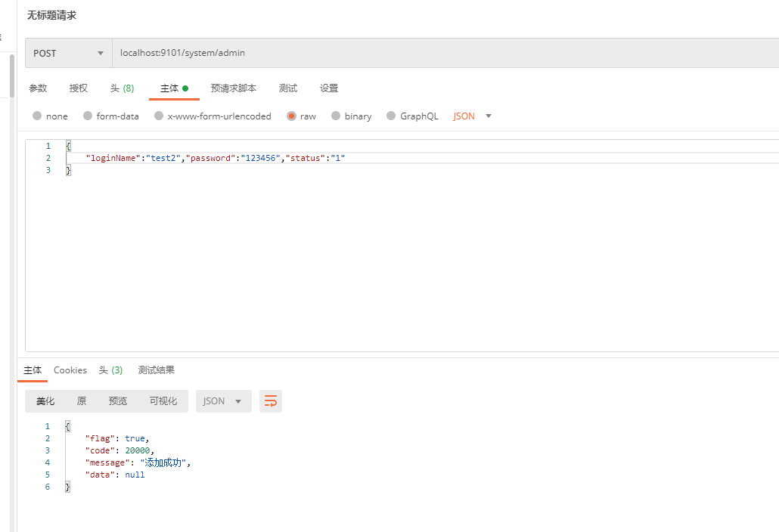779x532 pixels.
Task: Open the response Cookies tab
Action: [70, 370]
